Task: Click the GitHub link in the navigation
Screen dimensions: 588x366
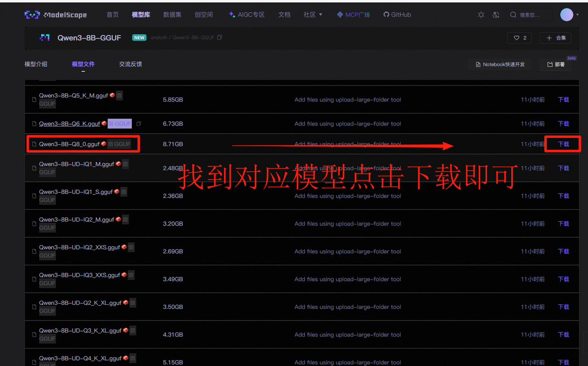Action: [397, 15]
